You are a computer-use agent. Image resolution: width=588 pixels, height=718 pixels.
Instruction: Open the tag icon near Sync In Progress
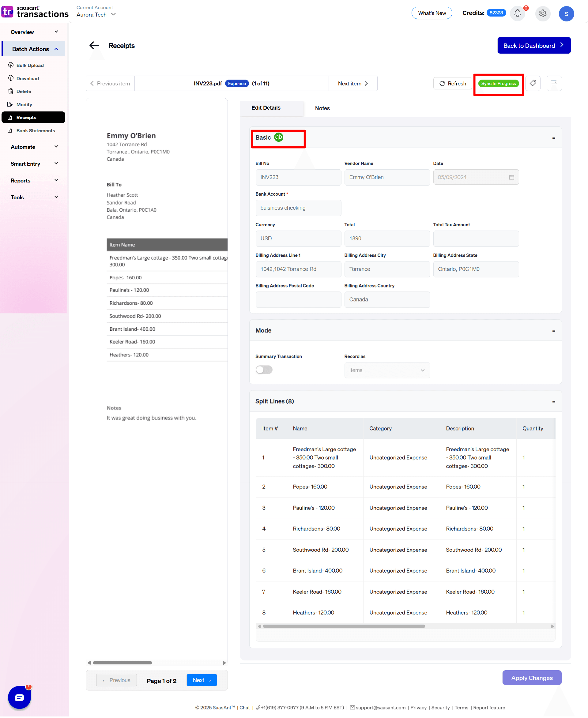point(533,83)
